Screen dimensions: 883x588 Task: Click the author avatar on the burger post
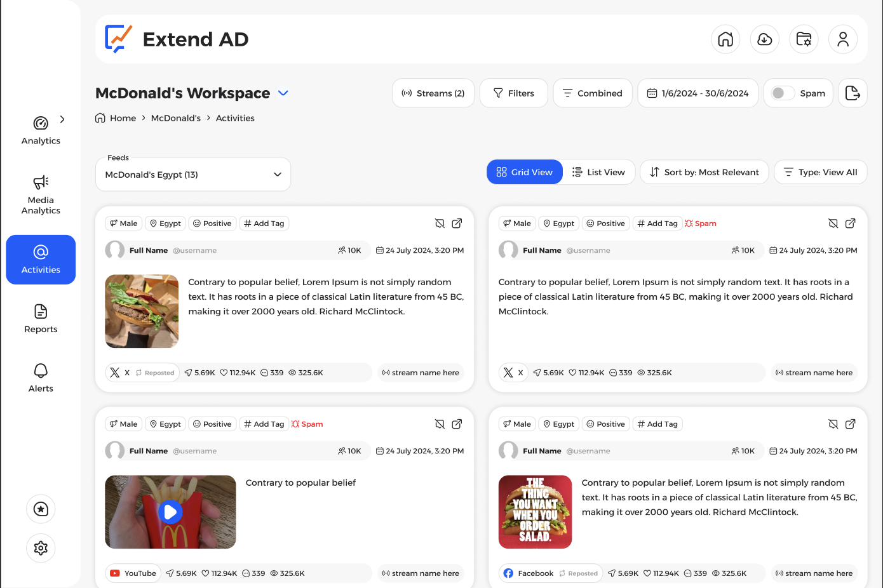point(114,250)
